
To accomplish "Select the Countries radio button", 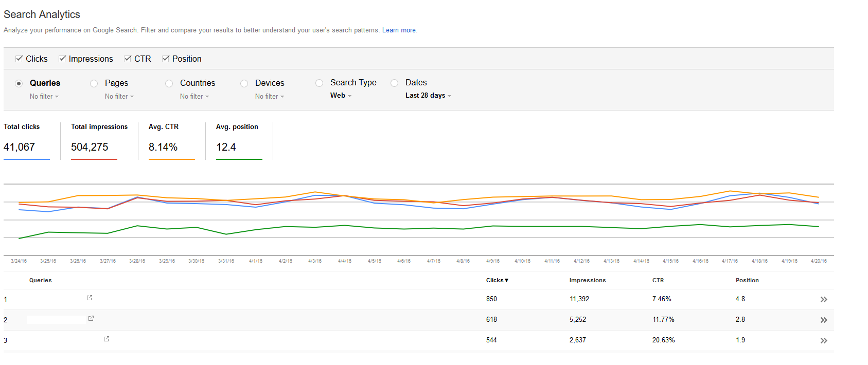I will [x=169, y=83].
